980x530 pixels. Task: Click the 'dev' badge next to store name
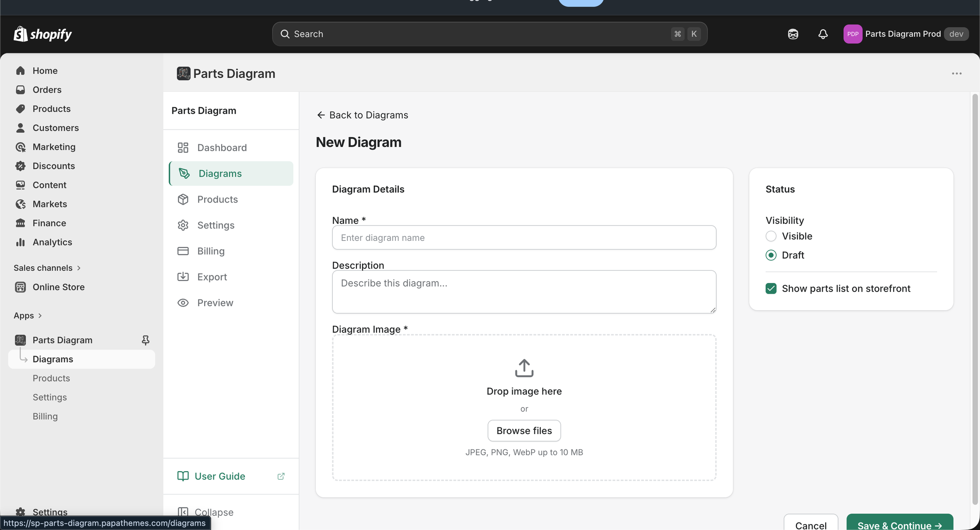[956, 34]
